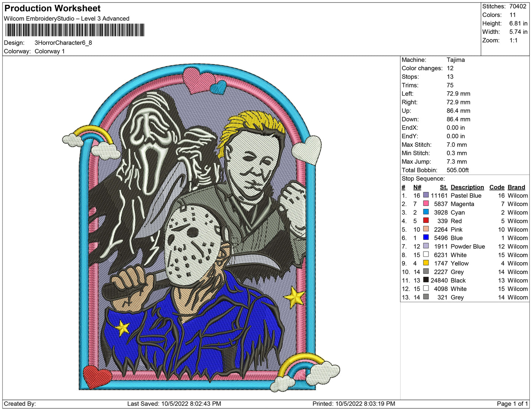
Task: Click the Max Stitch value 7.0 mm
Action: click(457, 145)
